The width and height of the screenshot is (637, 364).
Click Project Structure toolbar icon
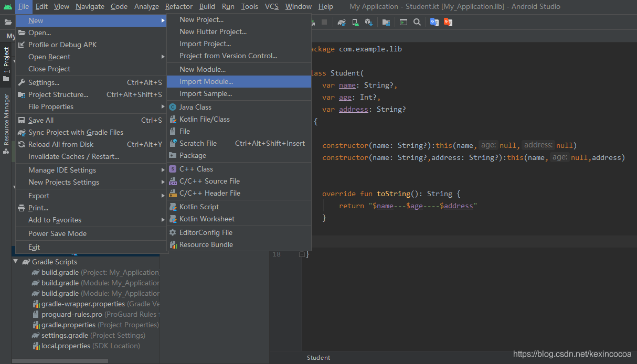point(386,22)
